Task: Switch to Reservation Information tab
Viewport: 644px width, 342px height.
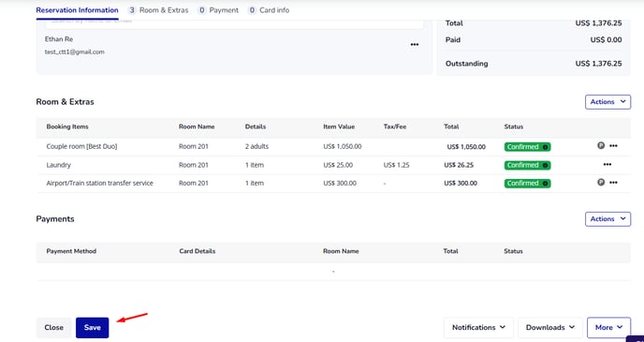Action: [x=77, y=10]
